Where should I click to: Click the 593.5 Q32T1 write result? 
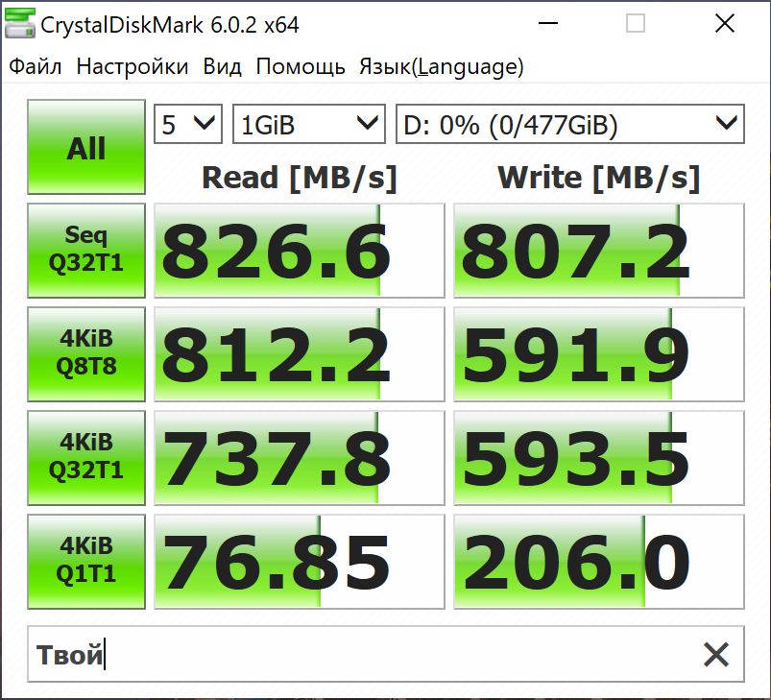pos(599,458)
